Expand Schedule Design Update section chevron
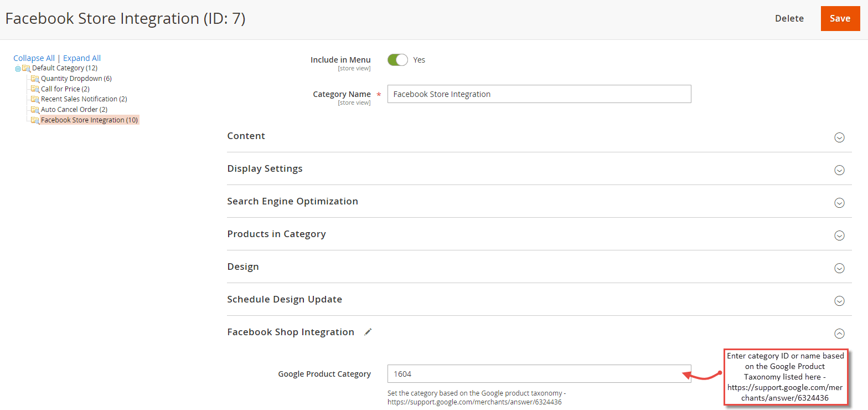The width and height of the screenshot is (868, 410). click(x=839, y=301)
